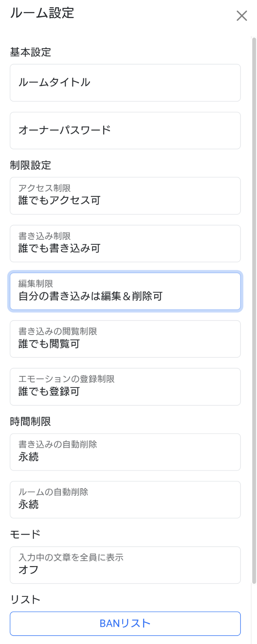Image resolution: width=257 pixels, height=644 pixels.
Task: Change the 書き込みの閲覧制限 setting
Action: [x=125, y=339]
